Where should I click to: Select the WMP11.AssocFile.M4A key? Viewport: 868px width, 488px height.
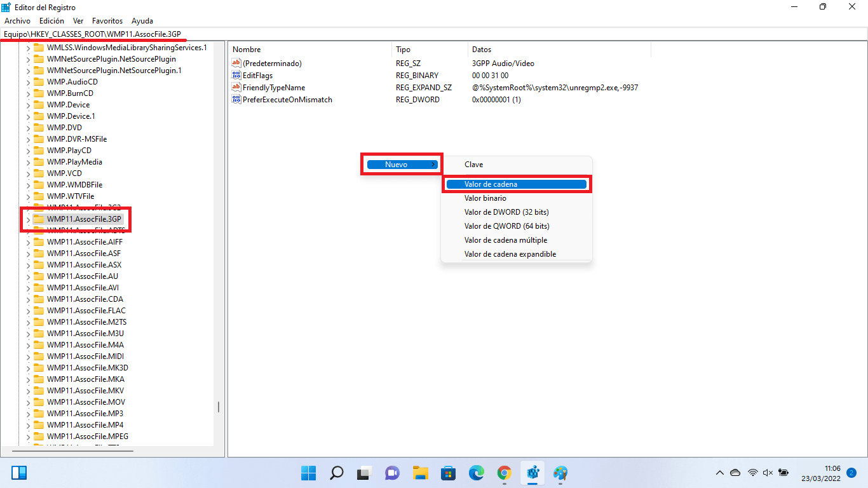click(85, 345)
